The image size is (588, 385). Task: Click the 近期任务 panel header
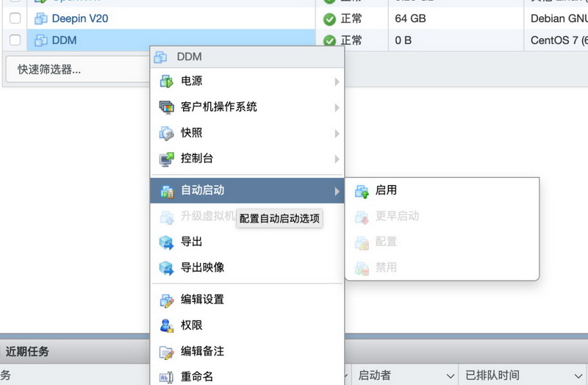tap(27, 351)
